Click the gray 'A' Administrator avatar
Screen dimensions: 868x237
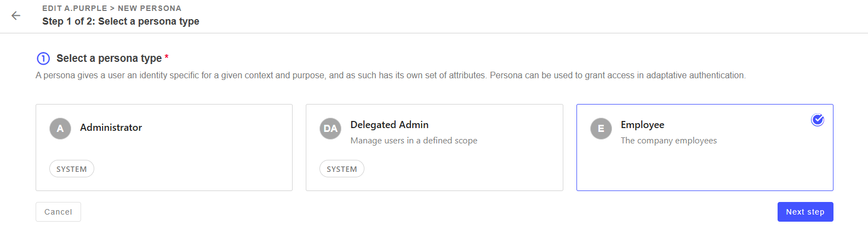tap(60, 129)
